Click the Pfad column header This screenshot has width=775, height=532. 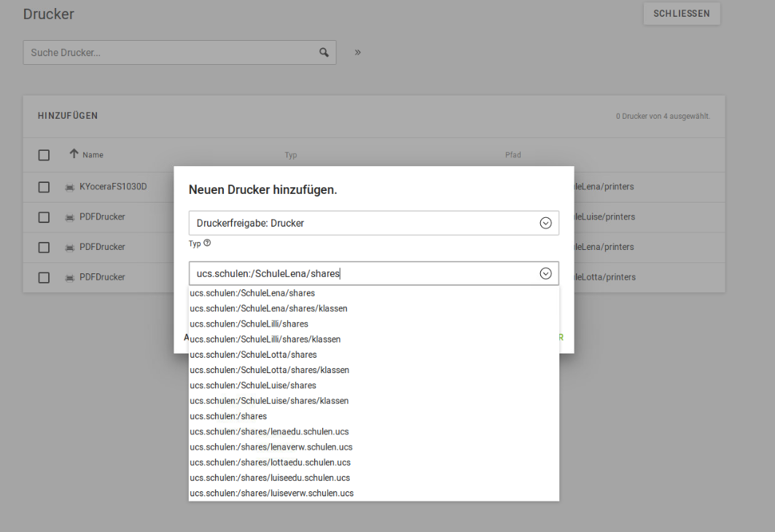click(513, 154)
